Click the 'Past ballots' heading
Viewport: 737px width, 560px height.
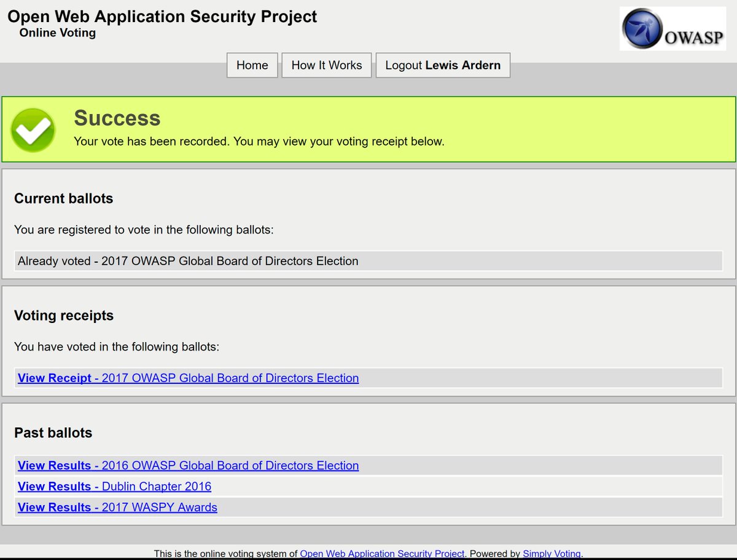point(53,433)
